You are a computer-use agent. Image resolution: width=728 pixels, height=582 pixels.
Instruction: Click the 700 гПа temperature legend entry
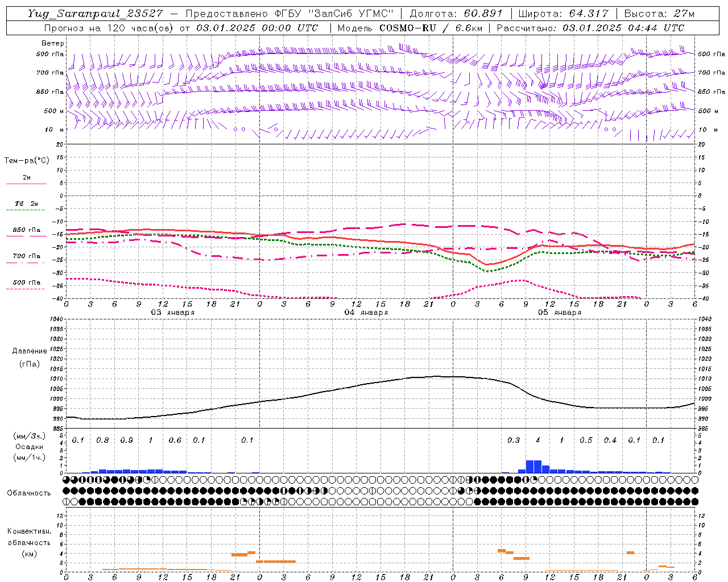(x=26, y=256)
